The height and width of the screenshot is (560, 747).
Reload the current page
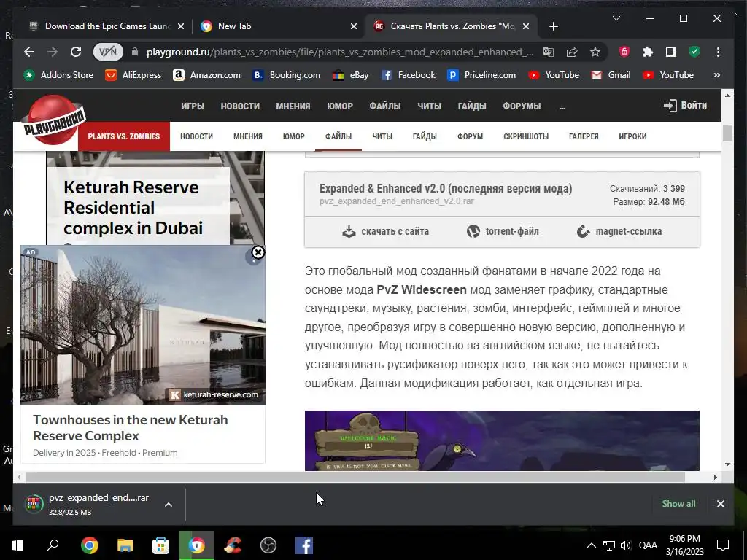pos(76,52)
